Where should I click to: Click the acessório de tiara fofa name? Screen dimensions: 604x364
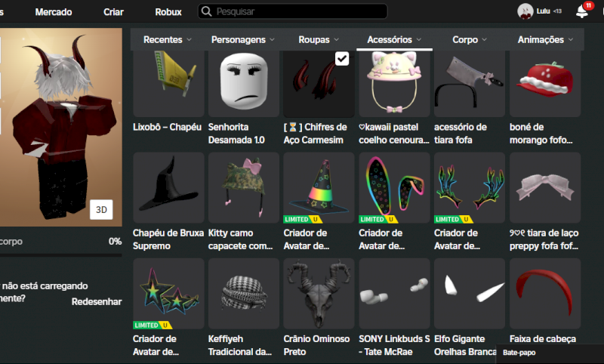[x=461, y=133]
